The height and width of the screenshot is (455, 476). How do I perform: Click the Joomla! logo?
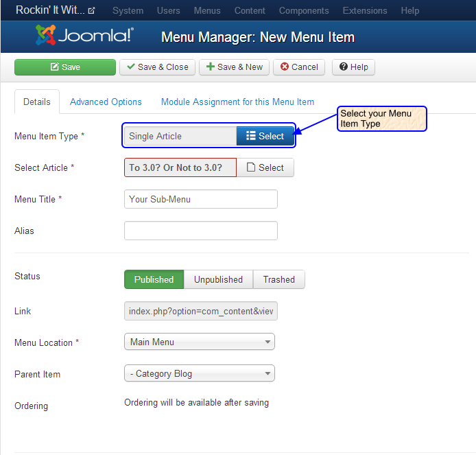(84, 35)
